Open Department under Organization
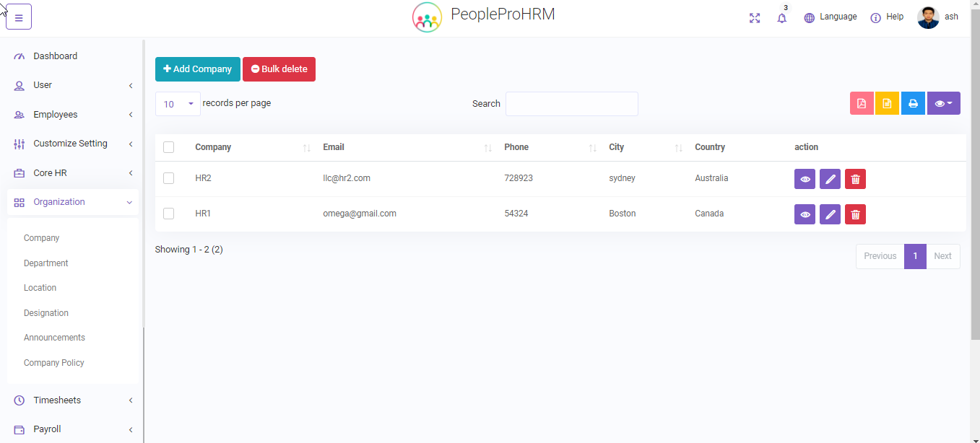The width and height of the screenshot is (980, 443). pyautogui.click(x=45, y=263)
